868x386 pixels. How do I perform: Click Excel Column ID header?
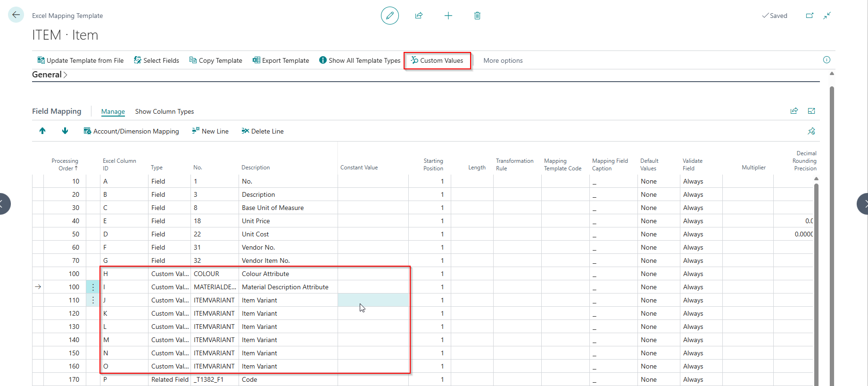(119, 165)
